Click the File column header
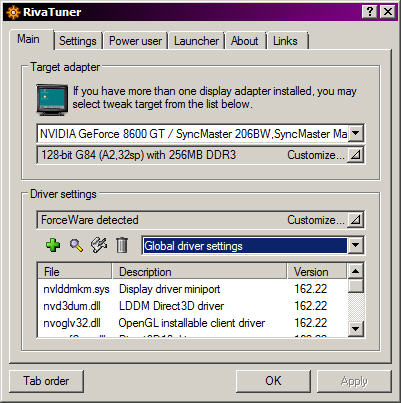The width and height of the screenshot is (401, 403). click(75, 272)
